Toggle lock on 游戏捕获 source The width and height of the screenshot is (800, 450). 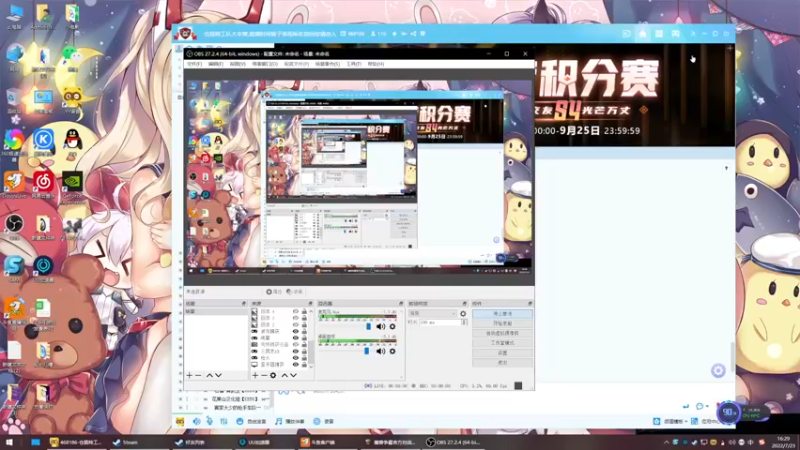[304, 331]
